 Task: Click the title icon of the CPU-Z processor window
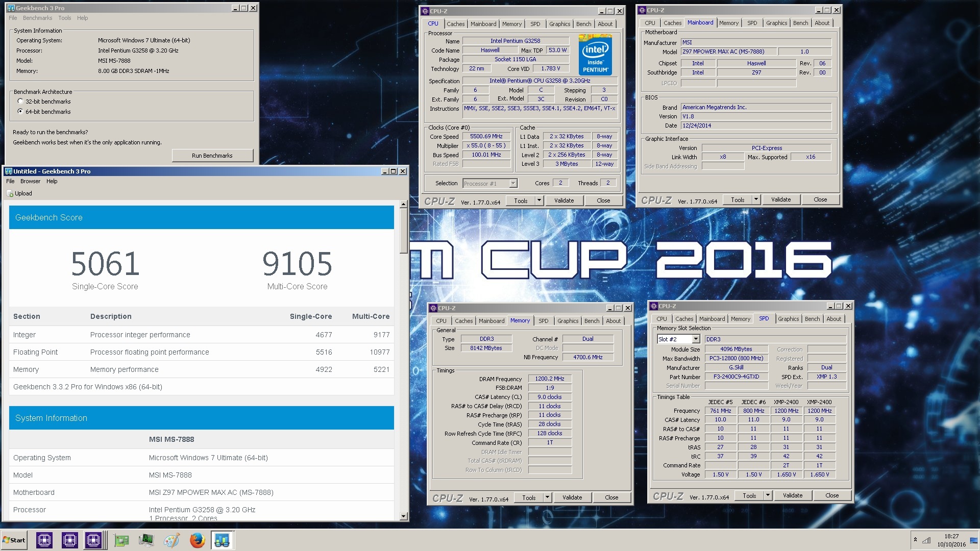pyautogui.click(x=425, y=11)
